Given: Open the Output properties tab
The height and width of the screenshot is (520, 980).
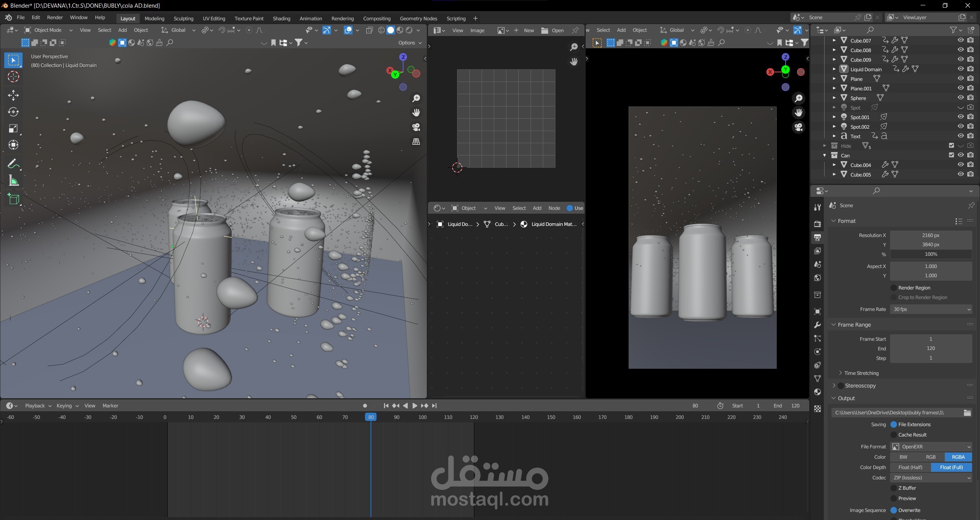Looking at the screenshot, I should 817,237.
